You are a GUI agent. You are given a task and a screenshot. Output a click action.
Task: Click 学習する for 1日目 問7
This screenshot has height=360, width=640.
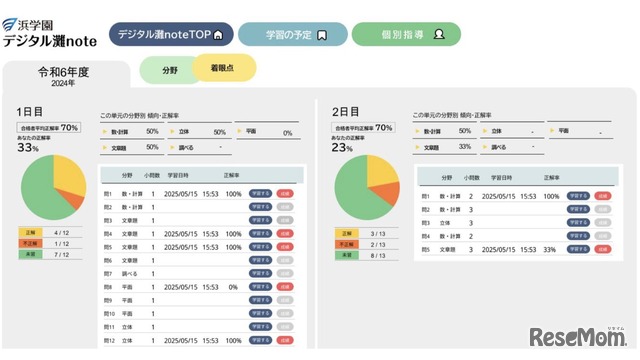260,273
